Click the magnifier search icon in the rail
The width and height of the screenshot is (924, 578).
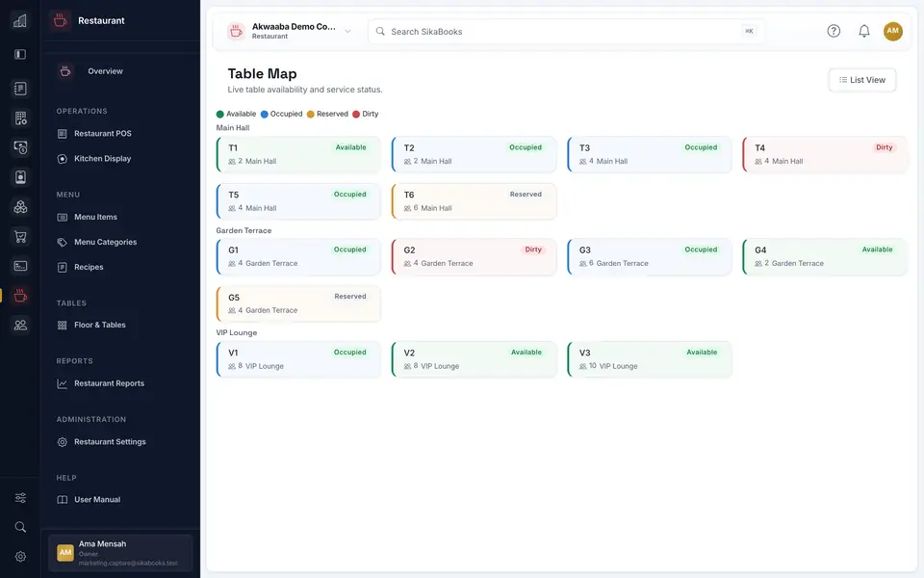[x=20, y=527]
